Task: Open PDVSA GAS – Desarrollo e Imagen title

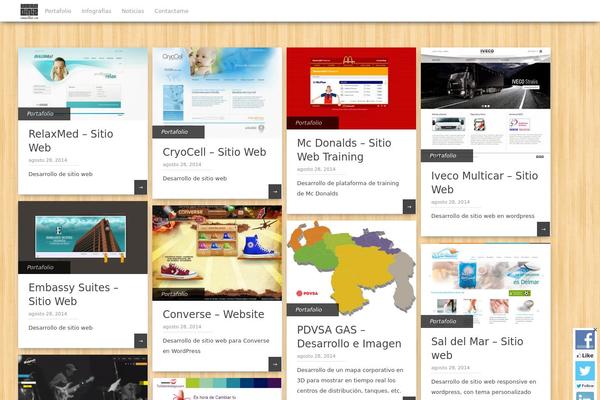Action: tap(349, 336)
